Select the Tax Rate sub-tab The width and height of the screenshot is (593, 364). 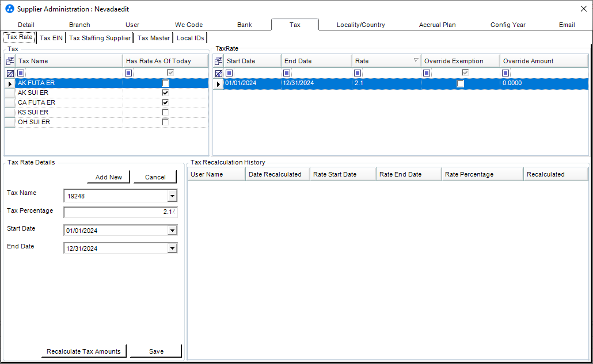click(x=20, y=37)
